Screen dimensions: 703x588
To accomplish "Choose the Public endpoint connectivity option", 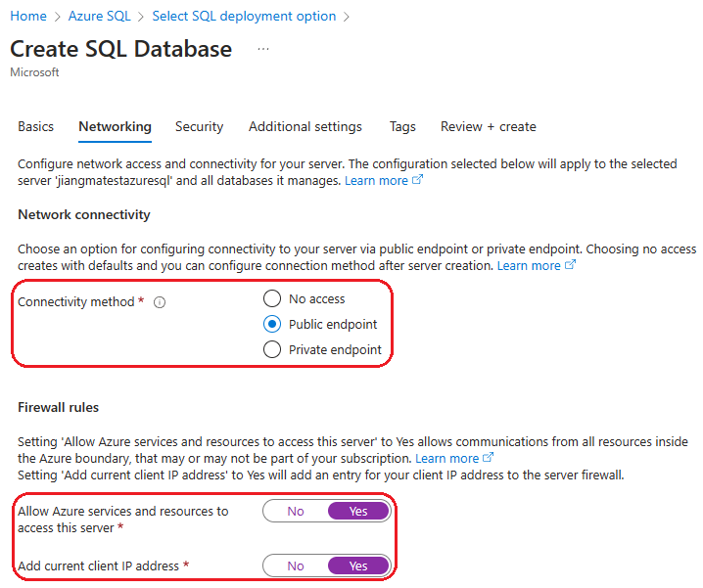I will [x=272, y=324].
